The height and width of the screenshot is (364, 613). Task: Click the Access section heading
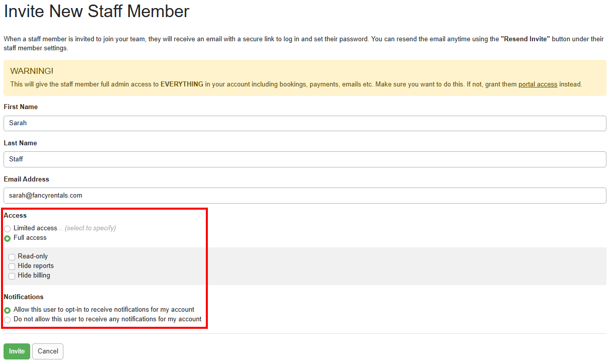click(15, 215)
